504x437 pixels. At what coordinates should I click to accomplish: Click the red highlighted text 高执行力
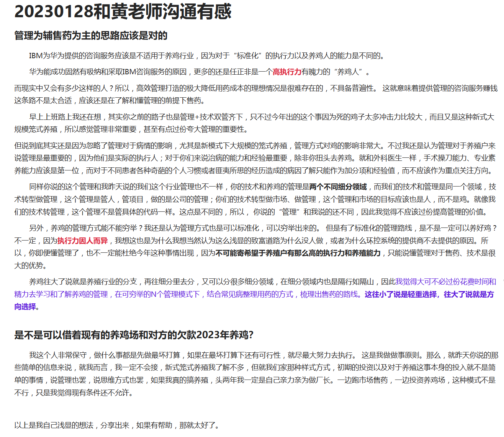coord(286,71)
